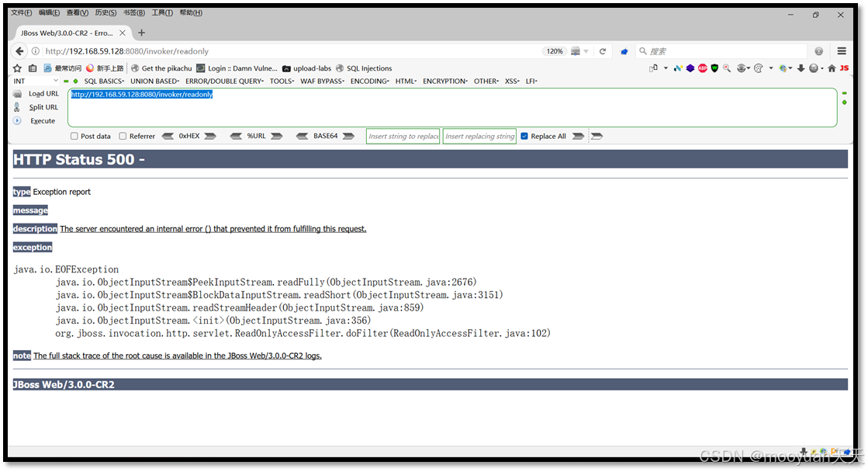868x472 pixels.
Task: Enable the Referrer checkbox
Action: pos(123,137)
